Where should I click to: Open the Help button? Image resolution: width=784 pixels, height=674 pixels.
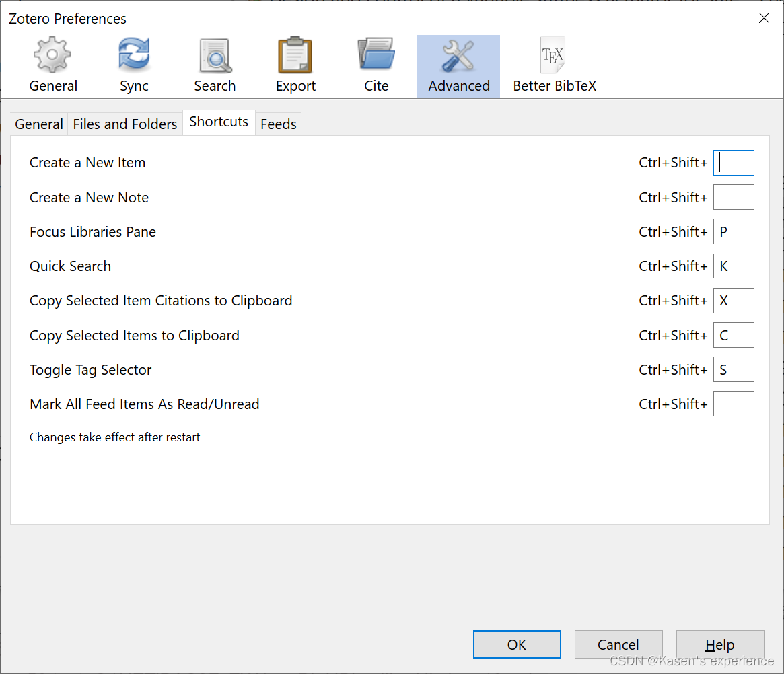[x=721, y=644]
